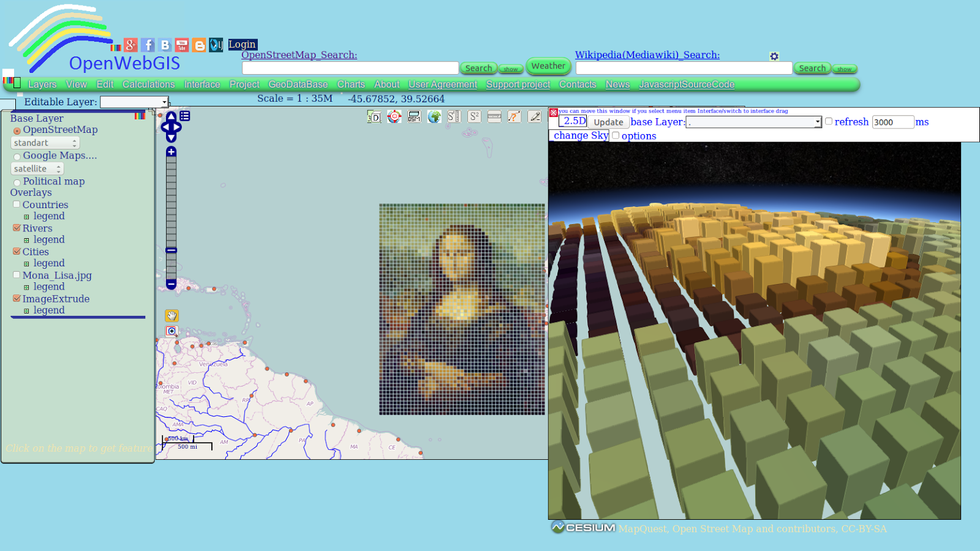Open the 3D base Layer dropdown
The width and height of the screenshot is (980, 551).
click(753, 122)
